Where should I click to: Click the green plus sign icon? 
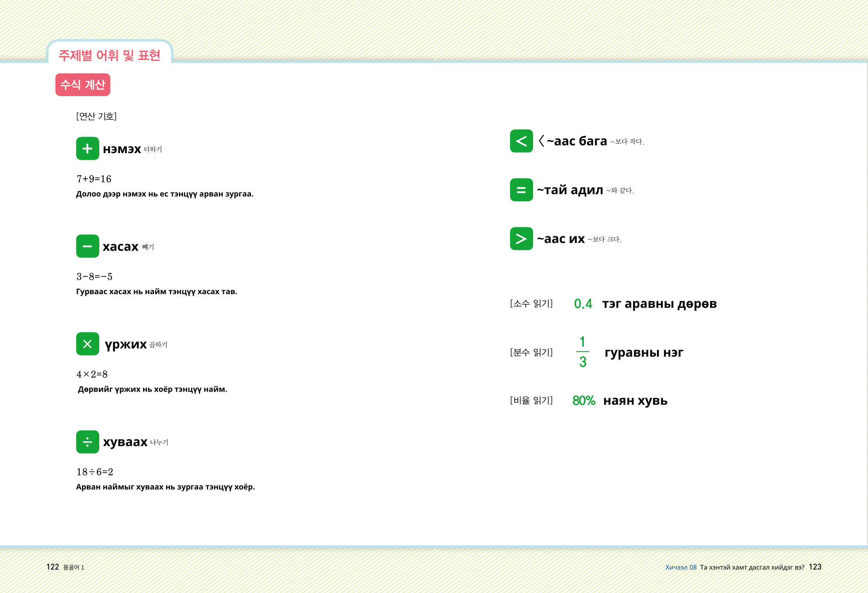coord(88,148)
